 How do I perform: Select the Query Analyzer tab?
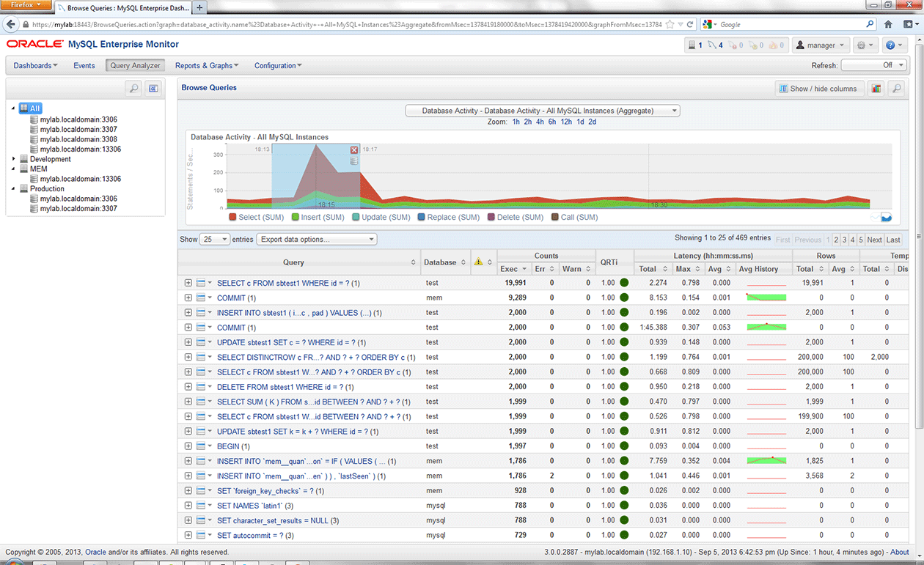[135, 66]
